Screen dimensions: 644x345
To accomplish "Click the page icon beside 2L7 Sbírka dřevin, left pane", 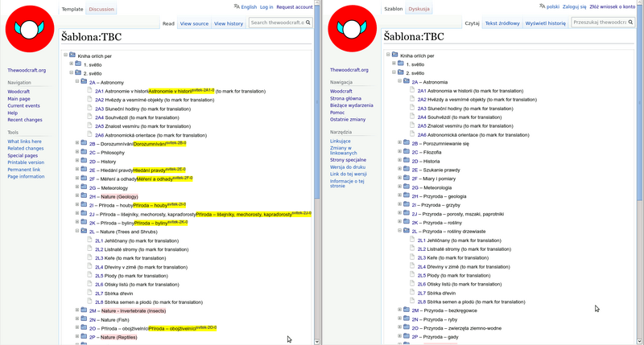I will (89, 293).
